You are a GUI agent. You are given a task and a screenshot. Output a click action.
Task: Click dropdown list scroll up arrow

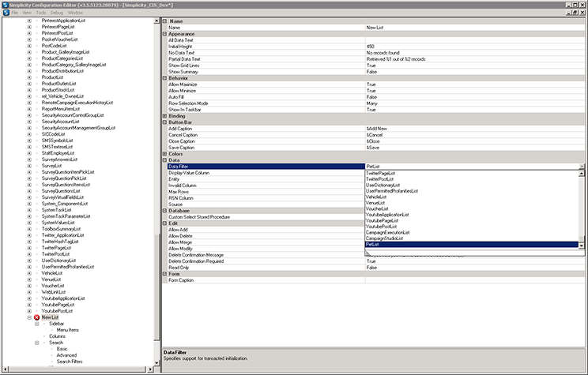coord(581,174)
